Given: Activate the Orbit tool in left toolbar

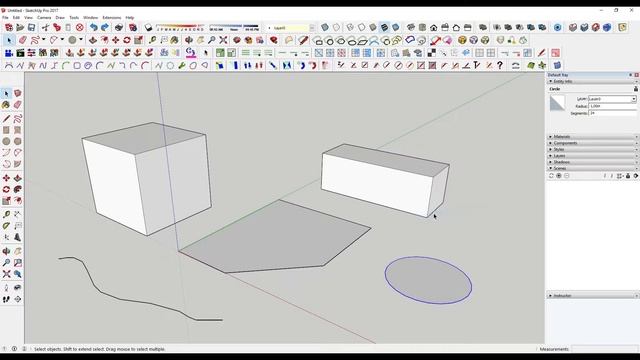Looking at the screenshot, I should [x=6, y=251].
